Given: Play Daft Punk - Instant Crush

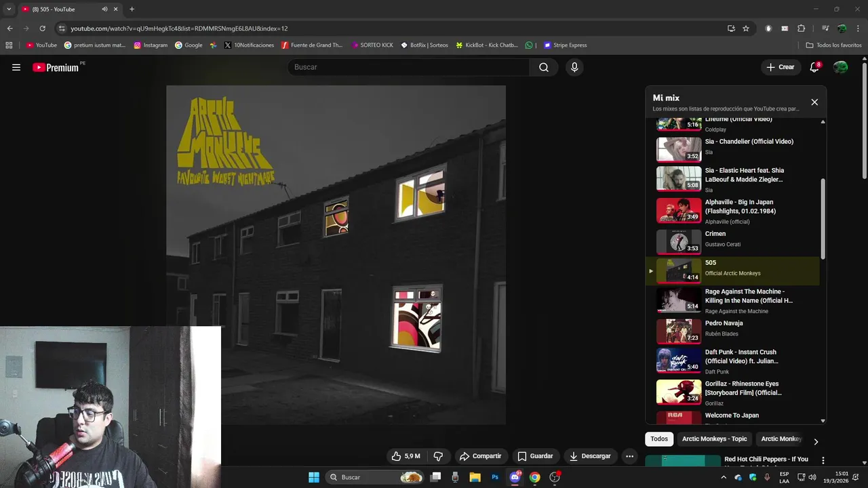Looking at the screenshot, I should tap(733, 361).
